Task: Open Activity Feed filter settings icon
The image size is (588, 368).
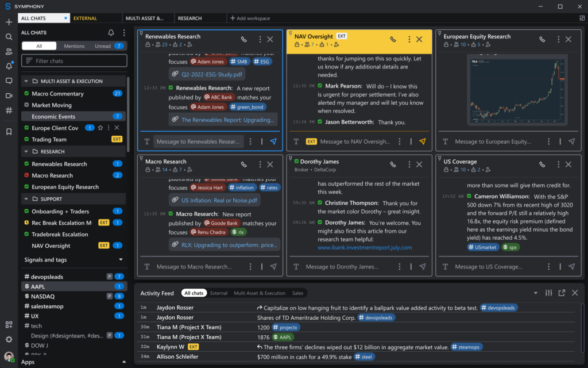Action: [548, 293]
